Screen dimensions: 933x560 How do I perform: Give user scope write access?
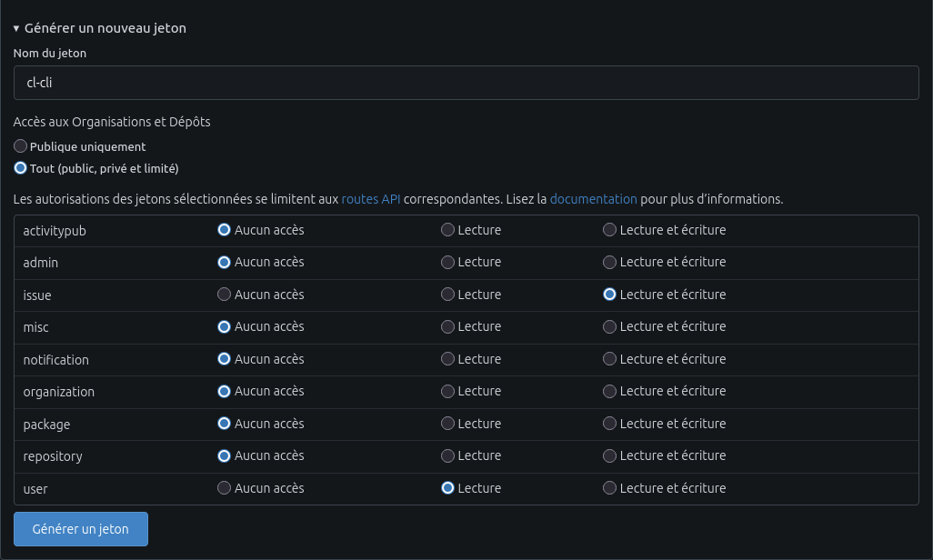pos(609,487)
